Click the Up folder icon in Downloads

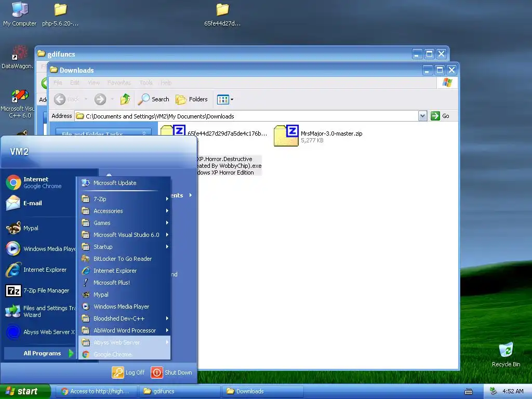tap(125, 99)
